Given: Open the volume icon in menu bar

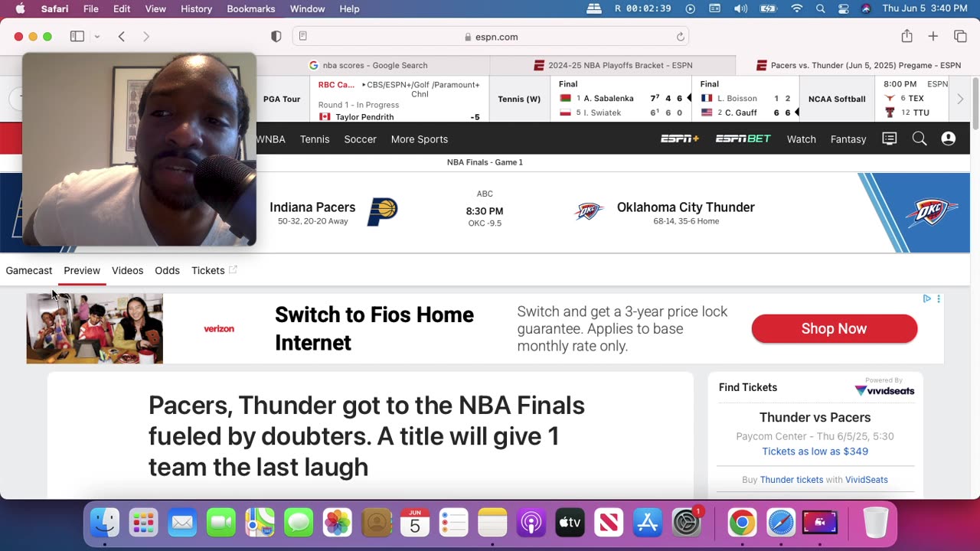Looking at the screenshot, I should tap(741, 8).
